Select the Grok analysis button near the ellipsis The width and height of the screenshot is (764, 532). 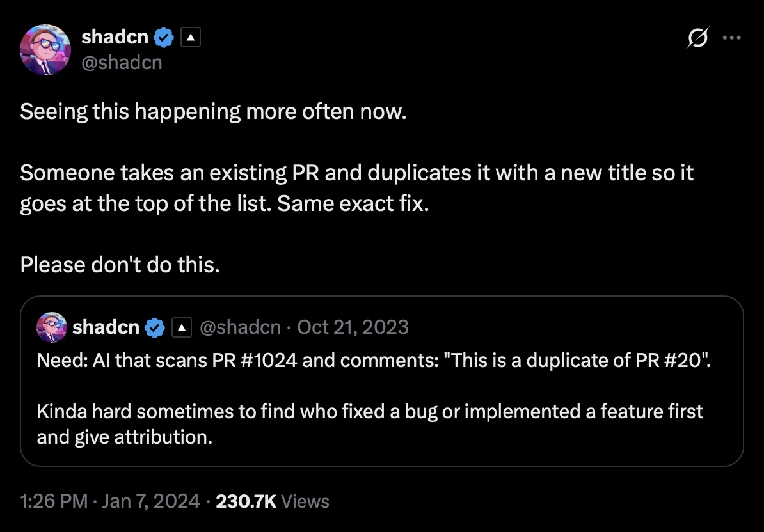[x=699, y=38]
